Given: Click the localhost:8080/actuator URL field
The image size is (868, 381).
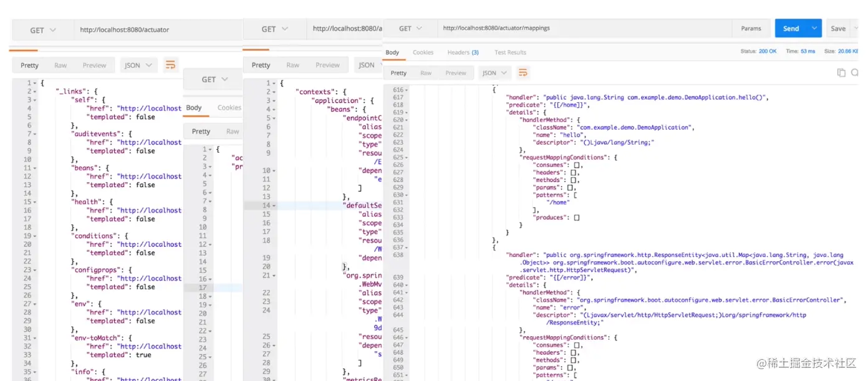Looking at the screenshot, I should point(157,30).
